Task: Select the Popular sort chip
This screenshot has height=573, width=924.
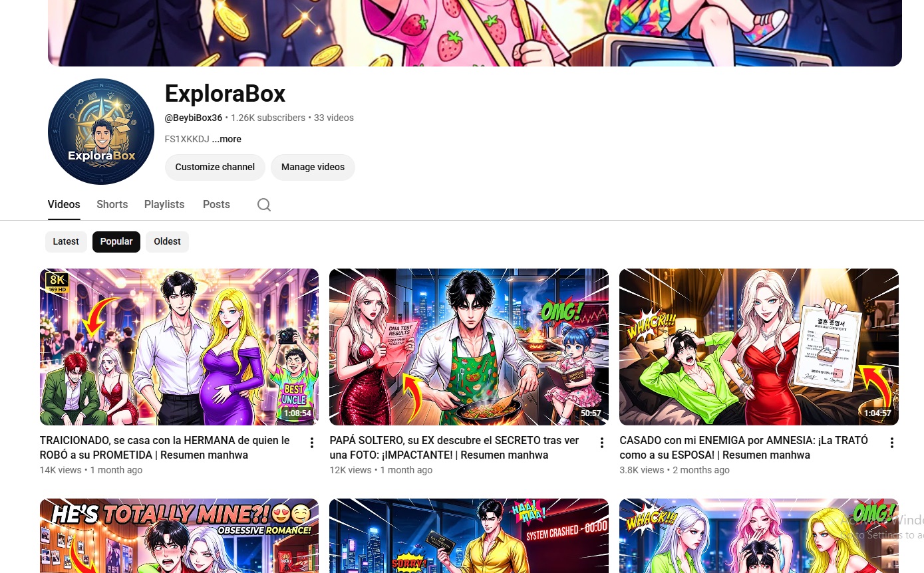Action: click(116, 241)
